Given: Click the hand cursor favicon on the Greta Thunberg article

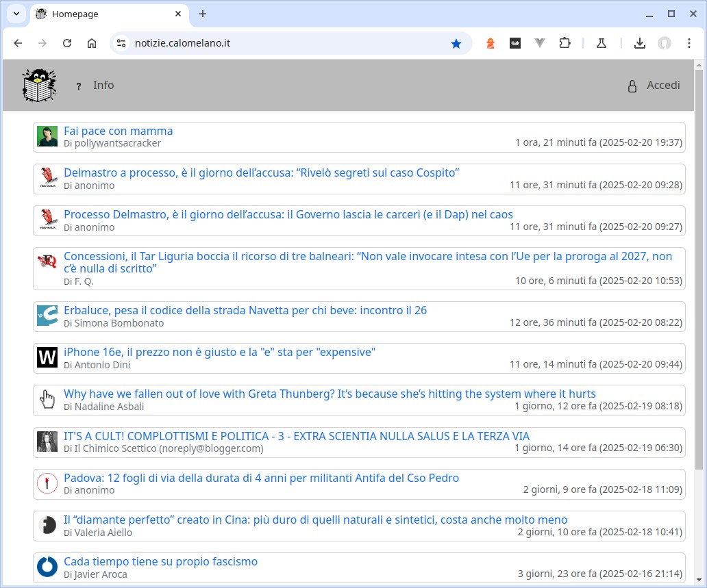Looking at the screenshot, I should coord(47,399).
